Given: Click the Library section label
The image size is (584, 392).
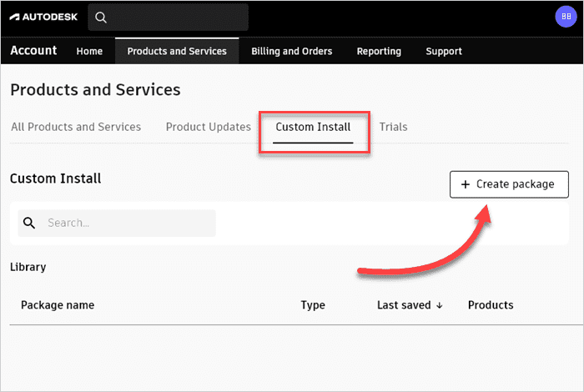Looking at the screenshot, I should [28, 267].
